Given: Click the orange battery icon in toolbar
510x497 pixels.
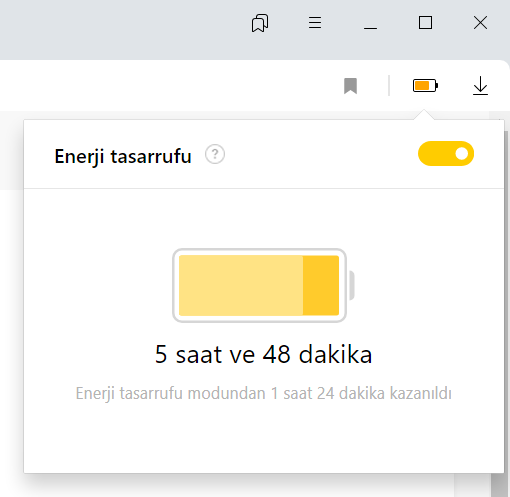Looking at the screenshot, I should click(x=425, y=86).
